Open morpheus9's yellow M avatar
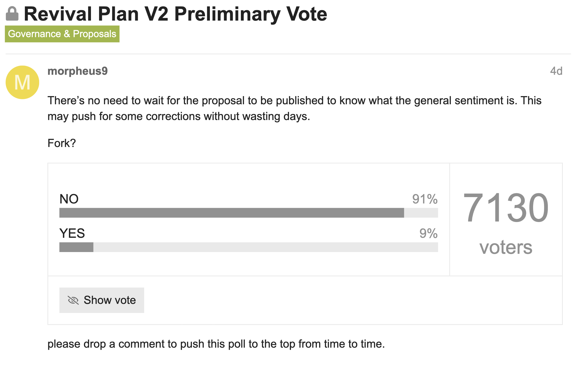 coord(22,82)
